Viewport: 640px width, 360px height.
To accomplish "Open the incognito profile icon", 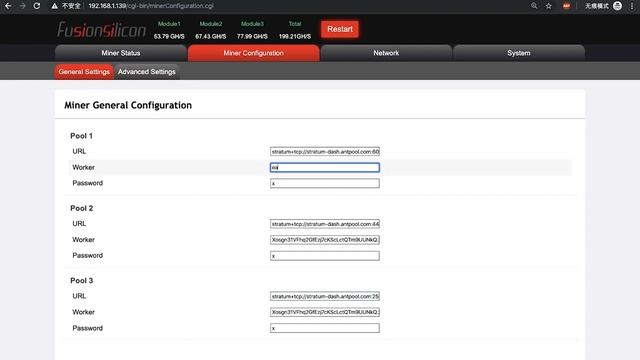I will [618, 6].
